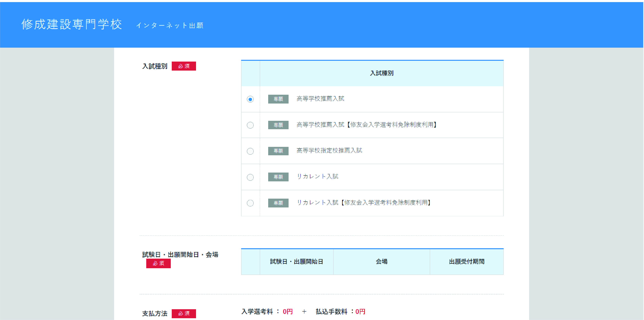Click 専願 badge beside リカレント入試
Image resolution: width=644 pixels, height=320 pixels.
click(278, 177)
